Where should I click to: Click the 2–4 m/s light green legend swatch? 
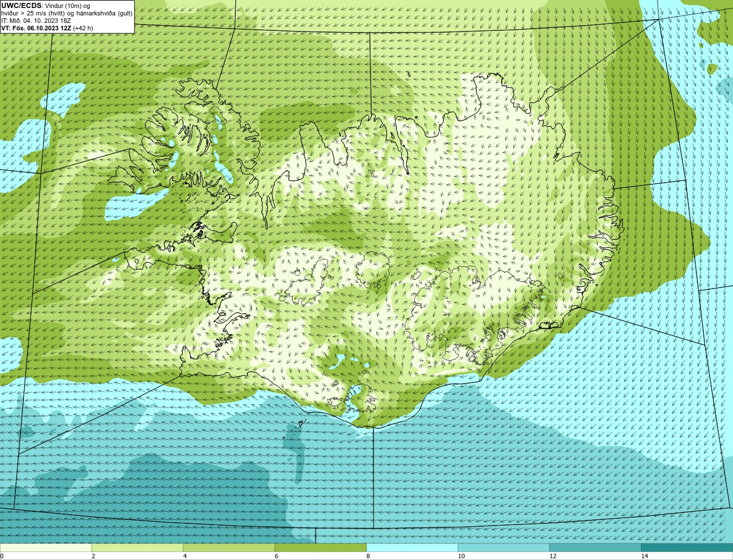click(137, 547)
